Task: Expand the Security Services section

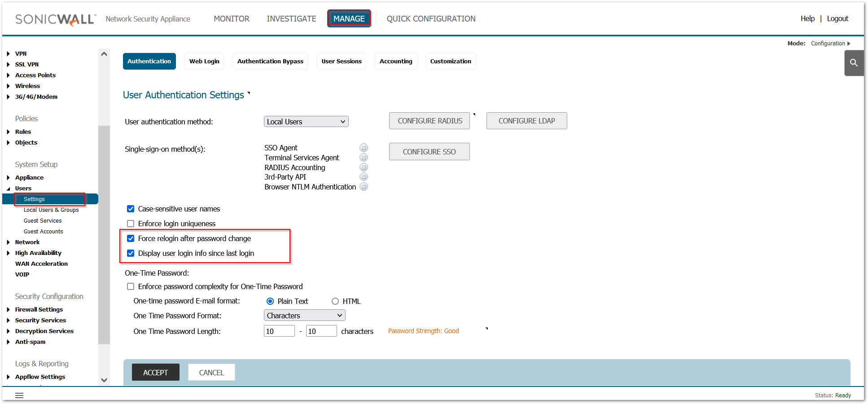Action: click(9, 320)
